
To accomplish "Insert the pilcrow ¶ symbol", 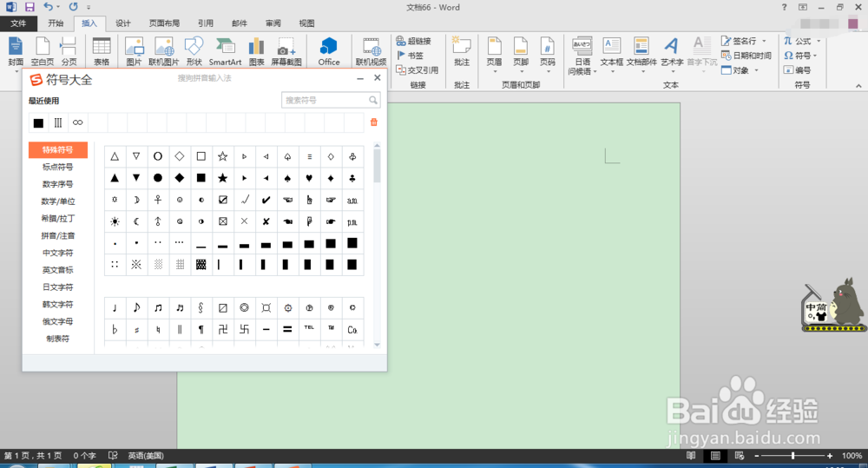I will click(201, 329).
